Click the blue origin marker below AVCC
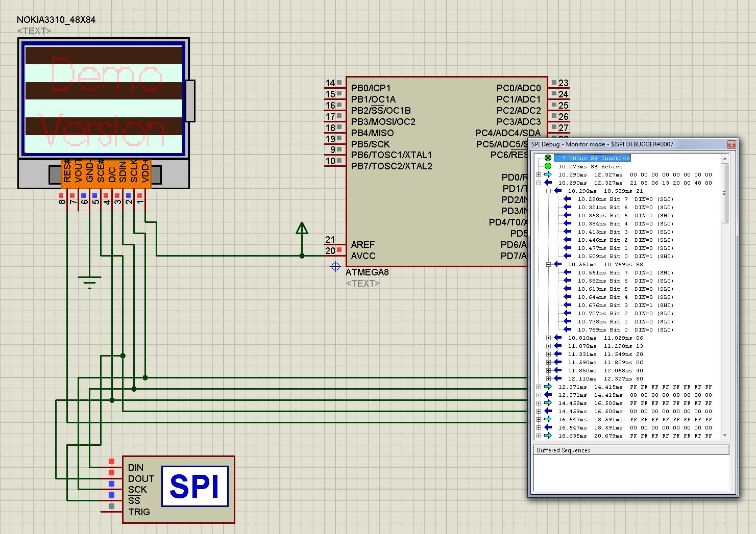This screenshot has height=534, width=756. point(335,266)
